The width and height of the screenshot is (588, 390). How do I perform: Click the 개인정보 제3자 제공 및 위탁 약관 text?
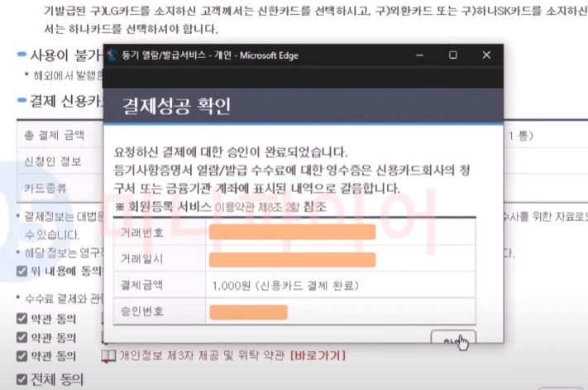pos(202,355)
